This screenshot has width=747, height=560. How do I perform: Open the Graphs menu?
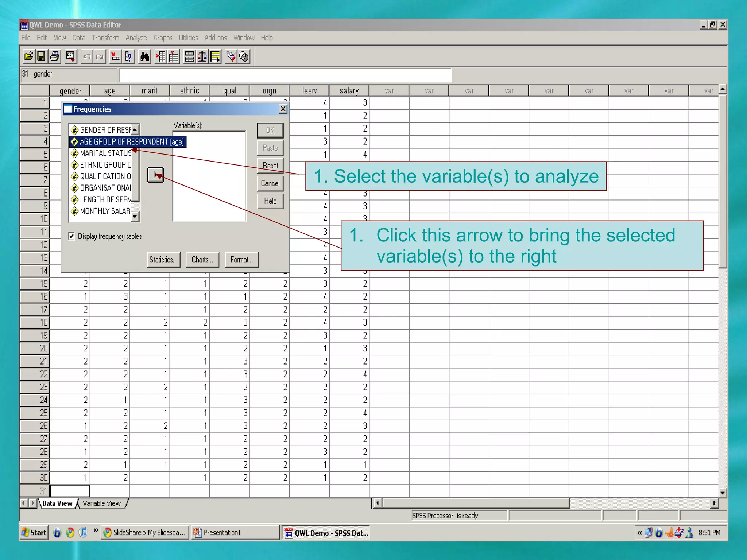click(x=163, y=38)
